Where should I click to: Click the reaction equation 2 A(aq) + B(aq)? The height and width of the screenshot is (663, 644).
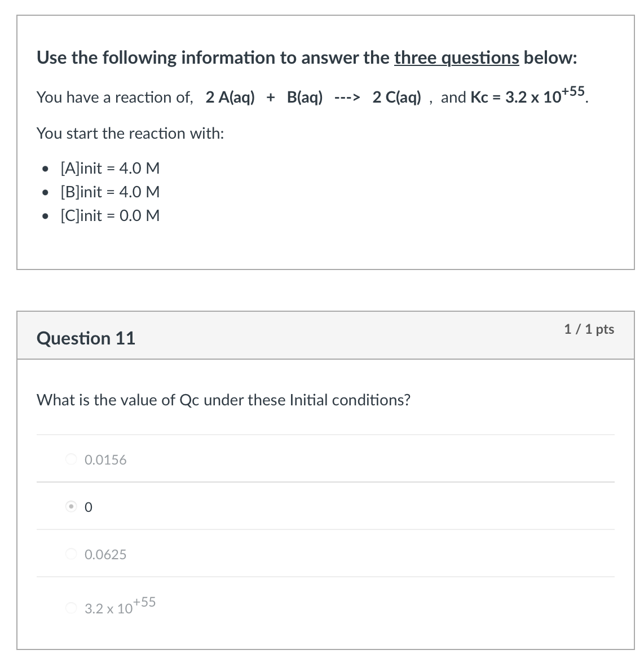click(265, 96)
